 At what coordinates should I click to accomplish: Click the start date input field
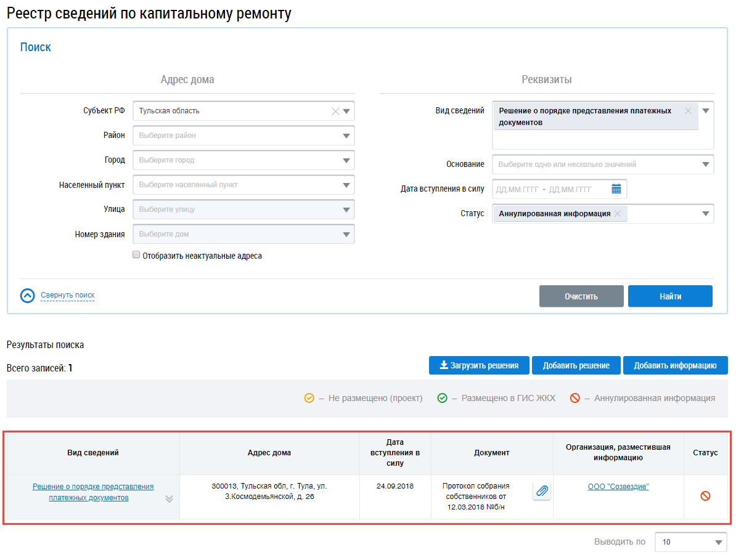point(517,189)
